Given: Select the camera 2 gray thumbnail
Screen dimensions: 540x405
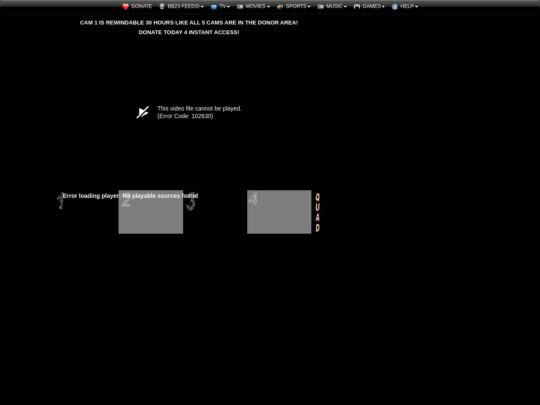Looking at the screenshot, I should (151, 212).
